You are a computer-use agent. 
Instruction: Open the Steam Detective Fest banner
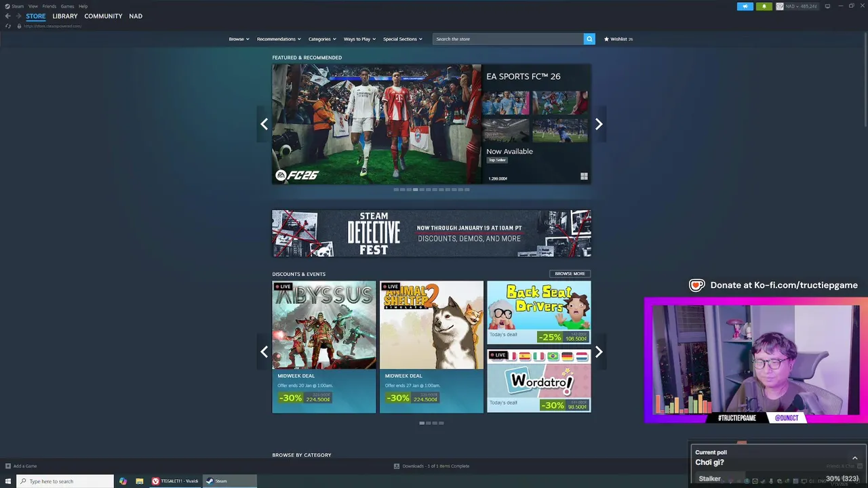click(x=431, y=233)
